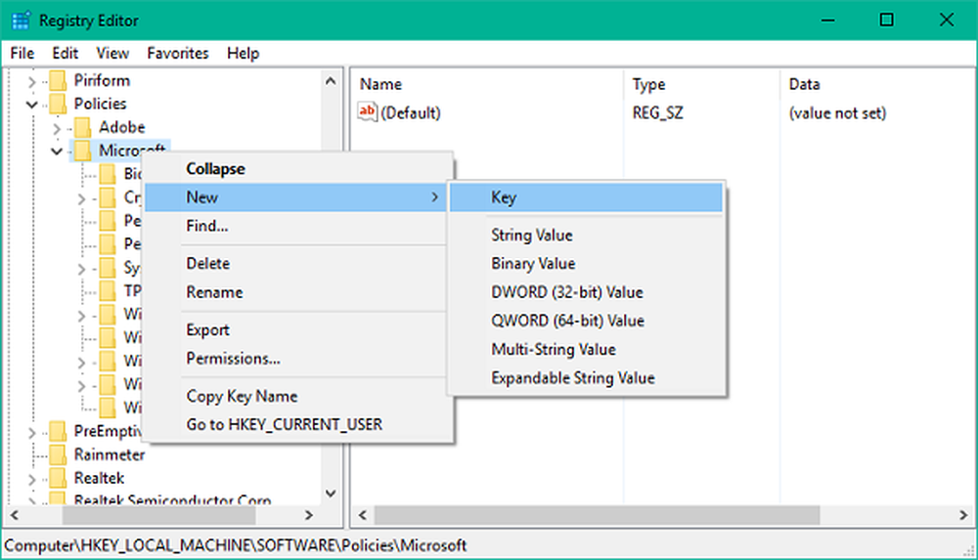978x560 pixels.
Task: Minimize the Registry Editor window
Action: coord(827,21)
